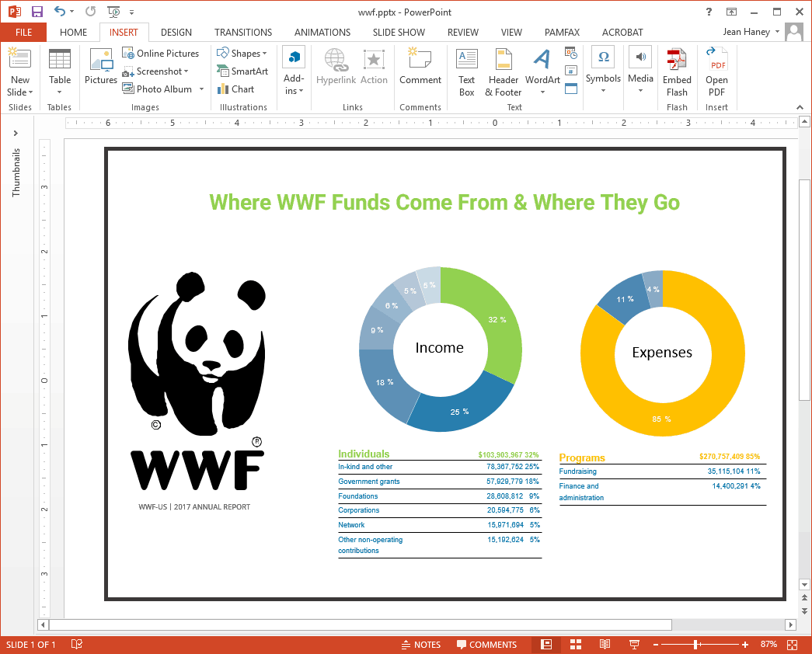The image size is (812, 654).
Task: Start Slide Show from status bar
Action: tap(634, 645)
